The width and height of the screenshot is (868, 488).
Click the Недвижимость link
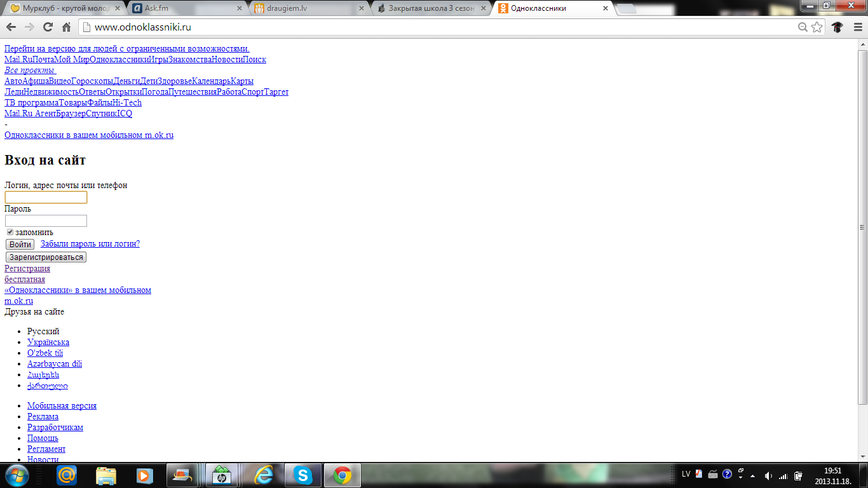[51, 92]
